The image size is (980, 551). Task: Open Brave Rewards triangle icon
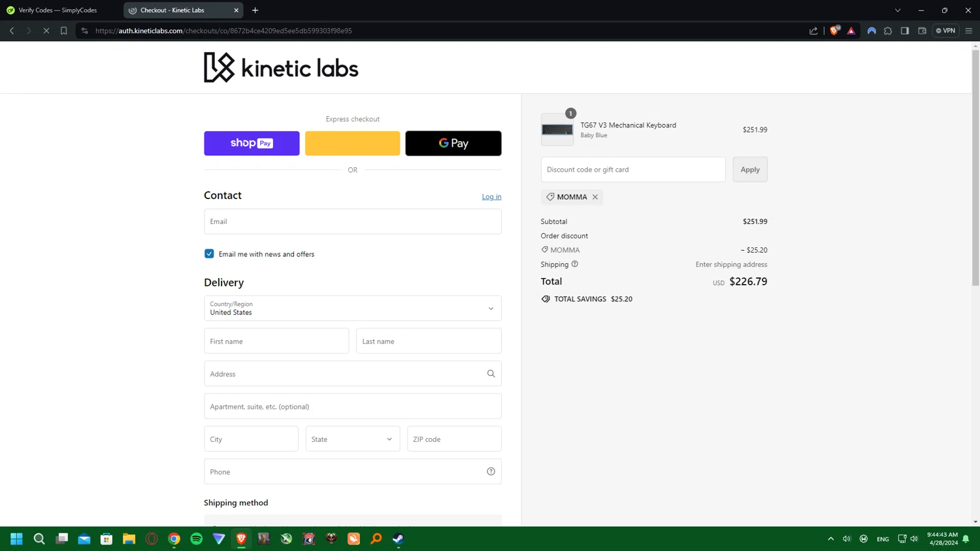[x=851, y=31]
